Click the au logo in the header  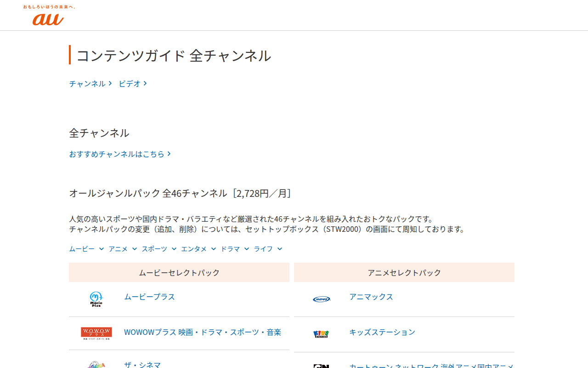click(48, 19)
